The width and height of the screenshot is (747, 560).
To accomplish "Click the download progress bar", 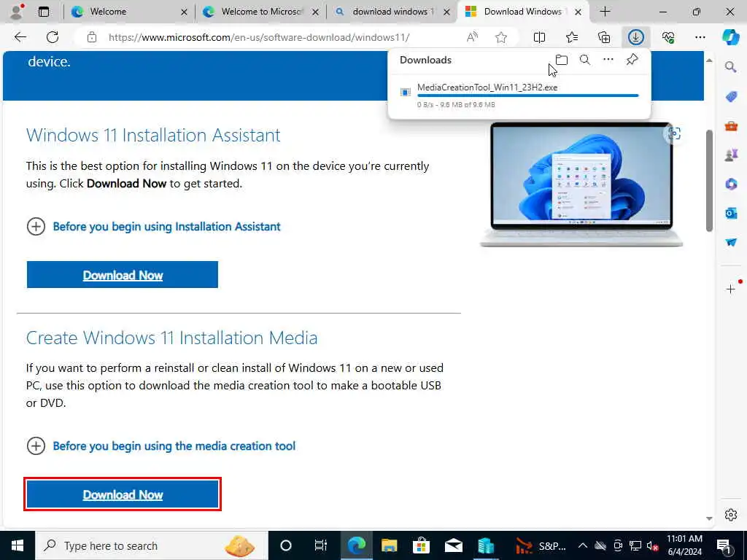I will pos(527,96).
